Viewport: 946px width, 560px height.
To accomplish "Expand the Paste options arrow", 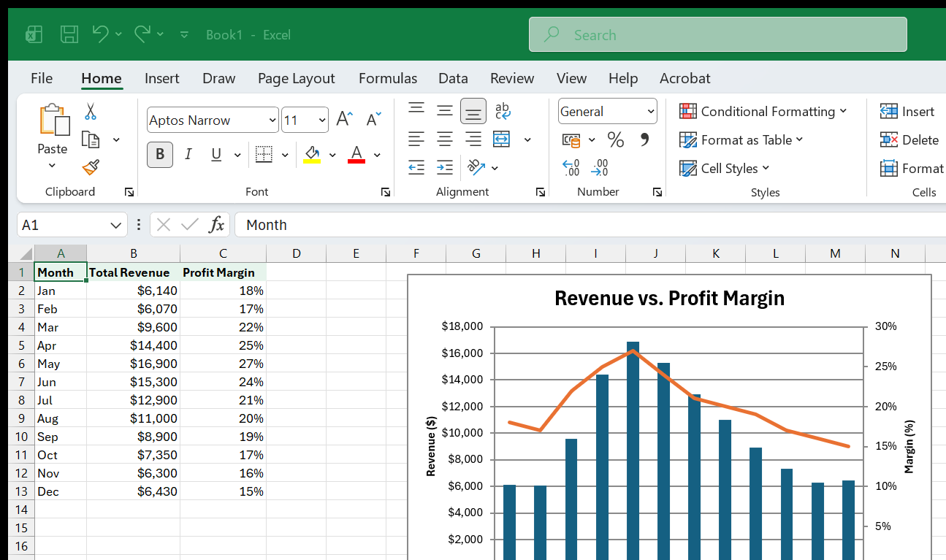I will 52,166.
